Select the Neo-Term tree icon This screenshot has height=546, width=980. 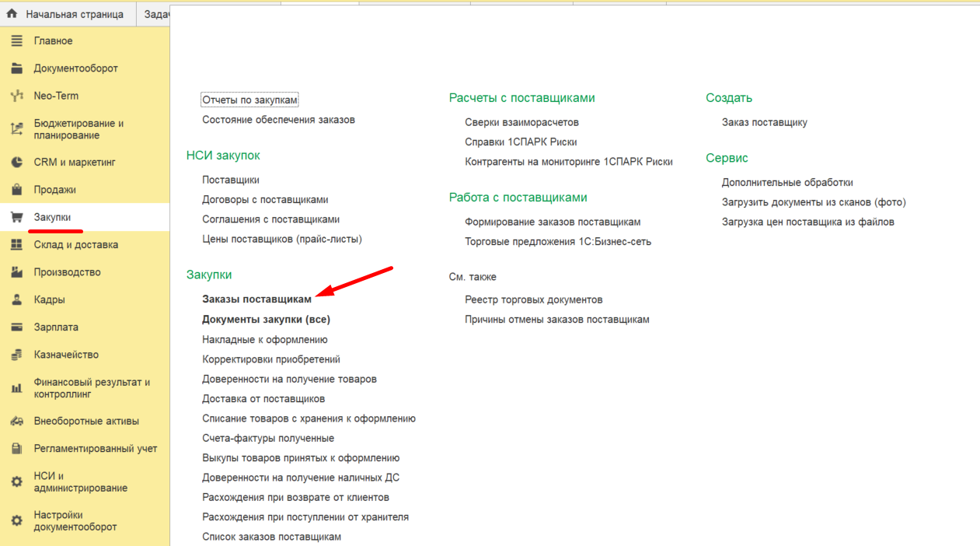click(x=16, y=96)
